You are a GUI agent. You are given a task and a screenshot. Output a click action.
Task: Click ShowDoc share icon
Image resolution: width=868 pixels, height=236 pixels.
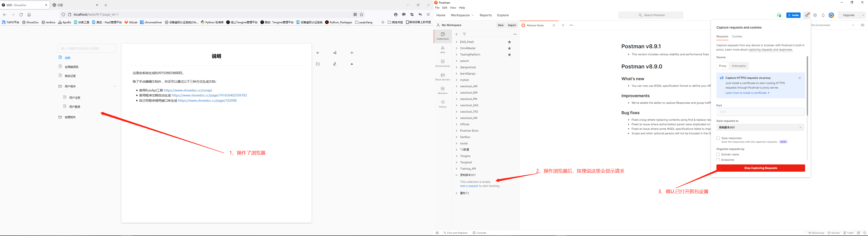(x=335, y=53)
